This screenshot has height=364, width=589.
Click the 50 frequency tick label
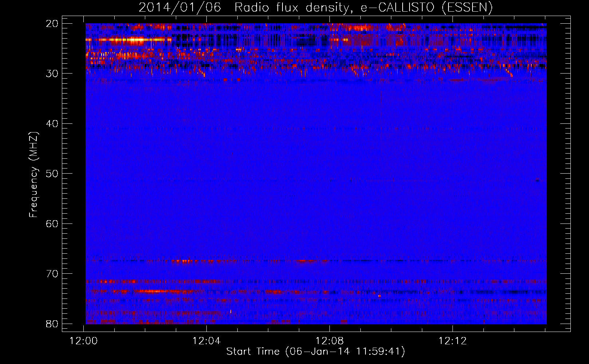(x=52, y=174)
